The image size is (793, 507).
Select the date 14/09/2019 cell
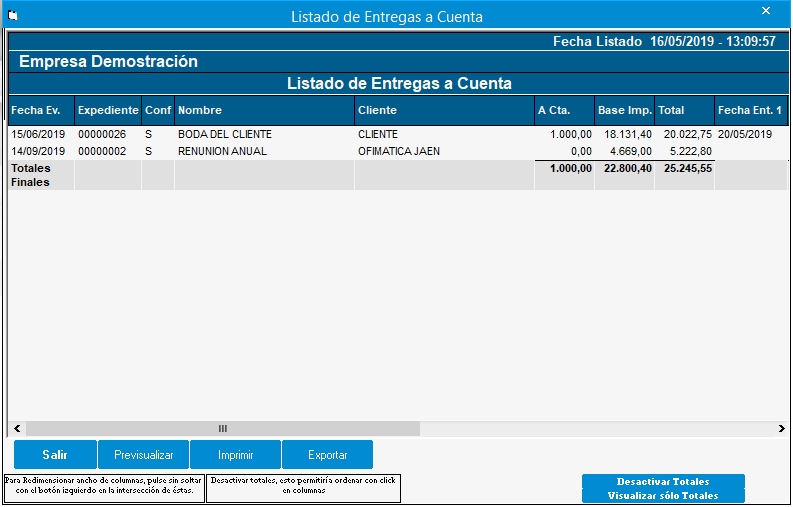tap(38, 151)
